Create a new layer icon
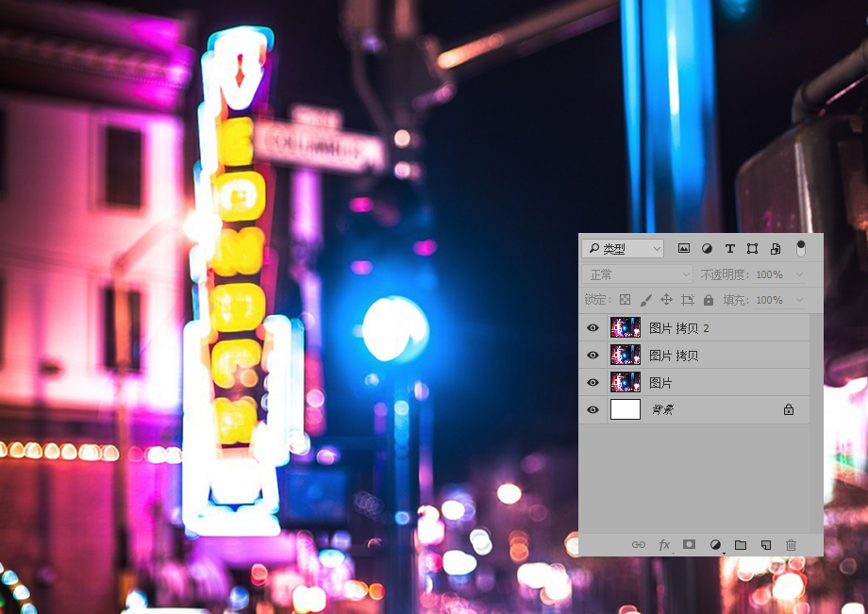The width and height of the screenshot is (868, 614). pos(766,545)
